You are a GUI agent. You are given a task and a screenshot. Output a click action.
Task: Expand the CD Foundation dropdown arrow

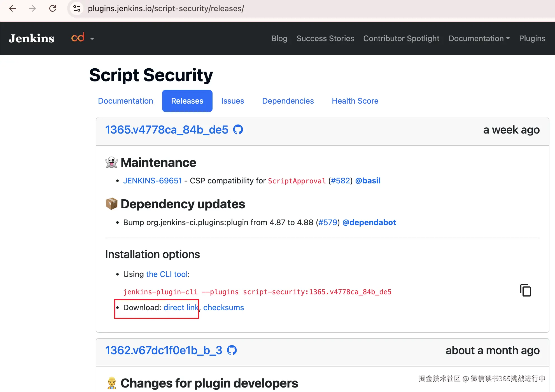point(92,39)
